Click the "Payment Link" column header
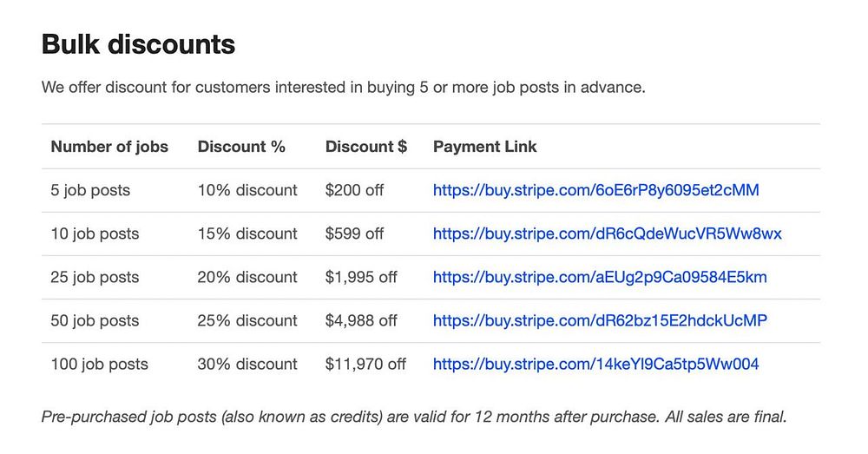 pos(484,147)
